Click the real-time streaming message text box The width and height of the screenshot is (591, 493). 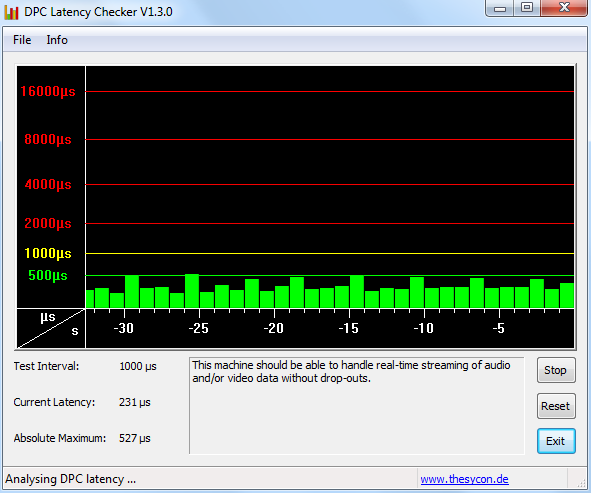coord(357,406)
